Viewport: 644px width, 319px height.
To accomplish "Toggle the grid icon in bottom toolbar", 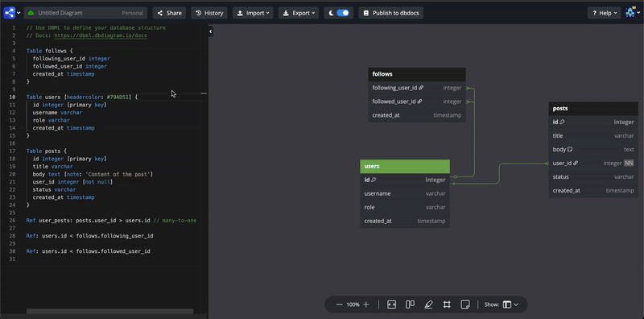I will (447, 304).
